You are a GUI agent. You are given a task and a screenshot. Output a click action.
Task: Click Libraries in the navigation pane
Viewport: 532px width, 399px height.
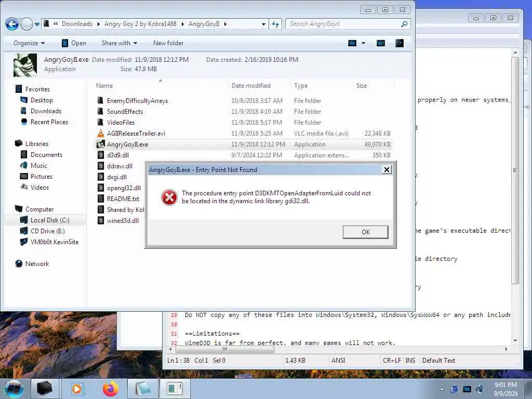(x=37, y=144)
